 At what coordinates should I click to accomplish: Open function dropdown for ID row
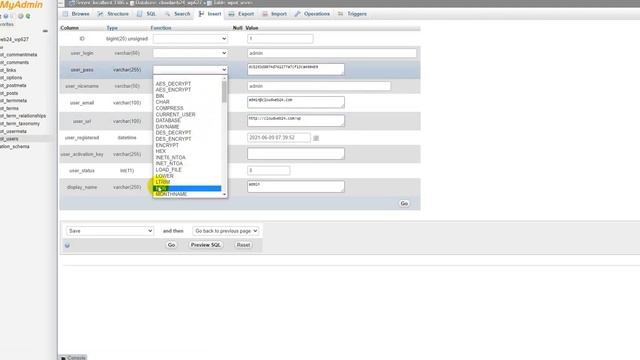point(190,39)
